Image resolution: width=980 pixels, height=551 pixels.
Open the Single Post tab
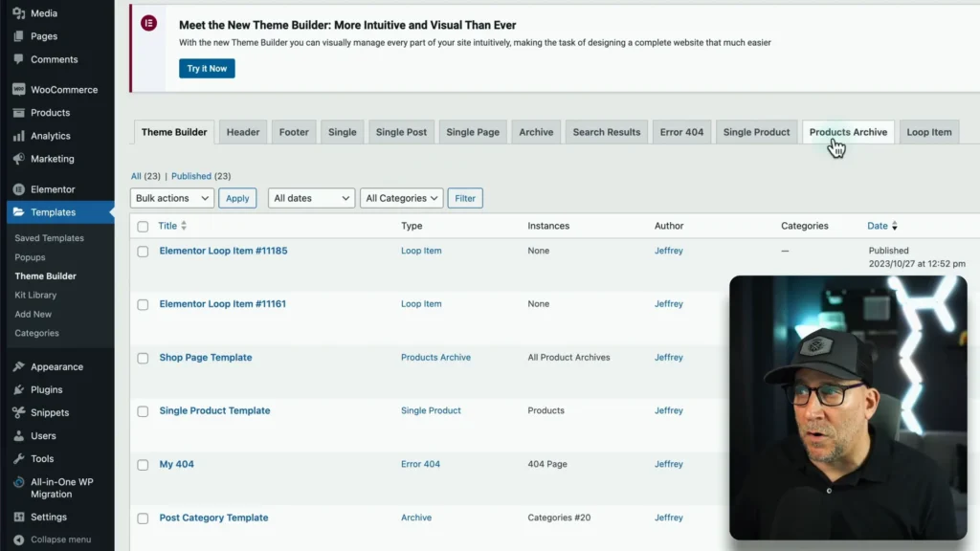coord(401,132)
